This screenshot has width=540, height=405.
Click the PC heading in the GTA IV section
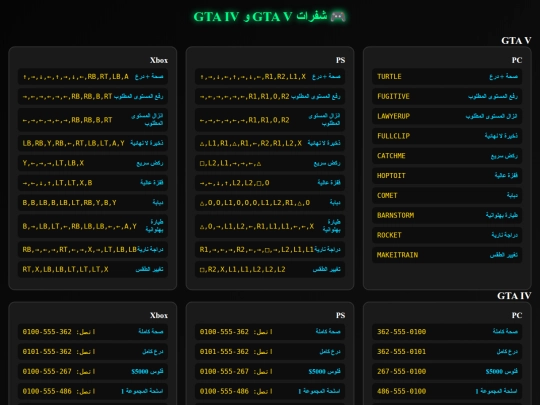(517, 315)
